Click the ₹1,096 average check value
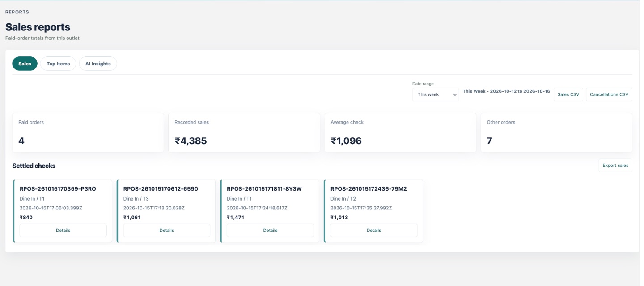The height and width of the screenshot is (286, 644). [346, 141]
